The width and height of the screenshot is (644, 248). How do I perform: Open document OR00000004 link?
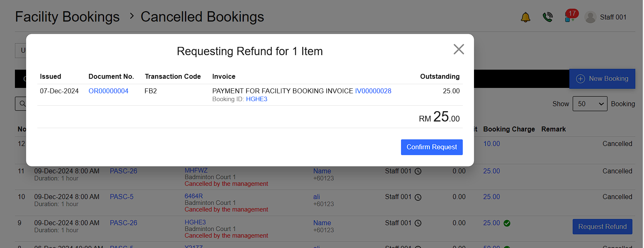click(108, 91)
